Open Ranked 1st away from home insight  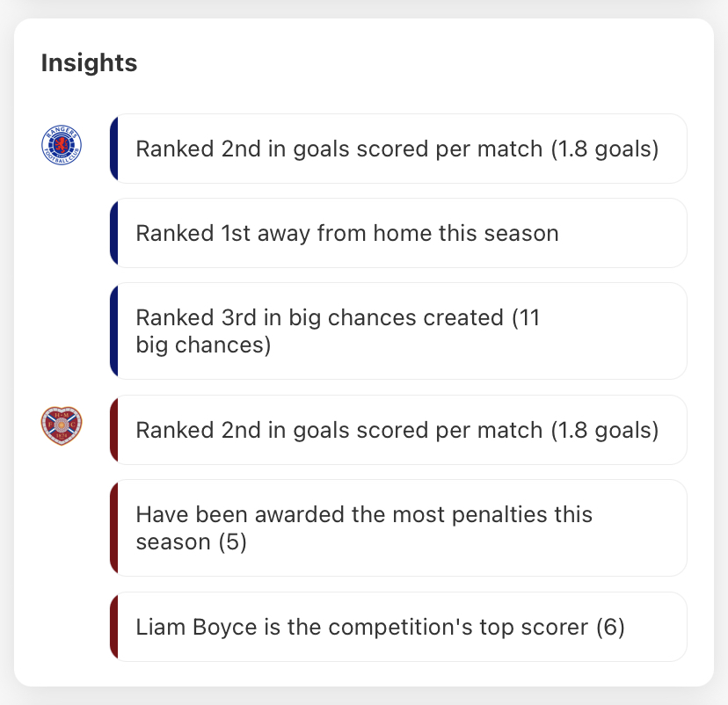coord(398,233)
